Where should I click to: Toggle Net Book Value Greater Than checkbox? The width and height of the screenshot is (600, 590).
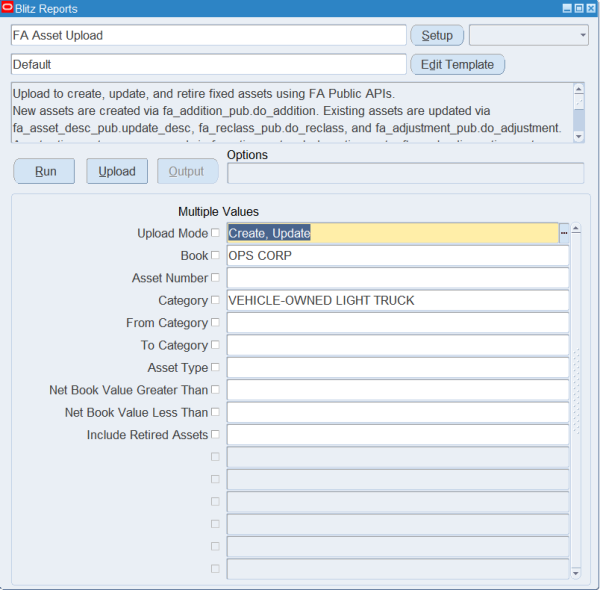point(215,390)
